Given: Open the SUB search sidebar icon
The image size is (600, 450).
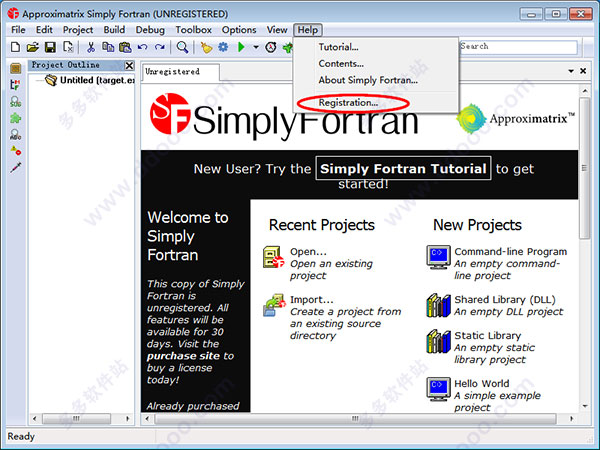Looking at the screenshot, I should tap(15, 101).
